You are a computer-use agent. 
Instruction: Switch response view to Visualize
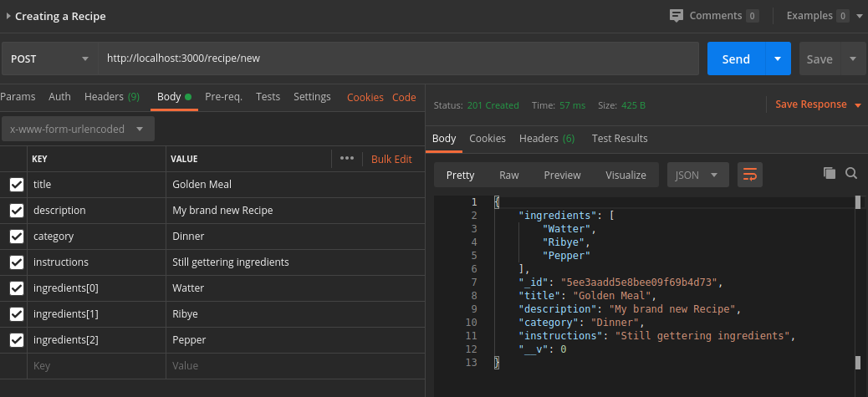click(x=626, y=175)
